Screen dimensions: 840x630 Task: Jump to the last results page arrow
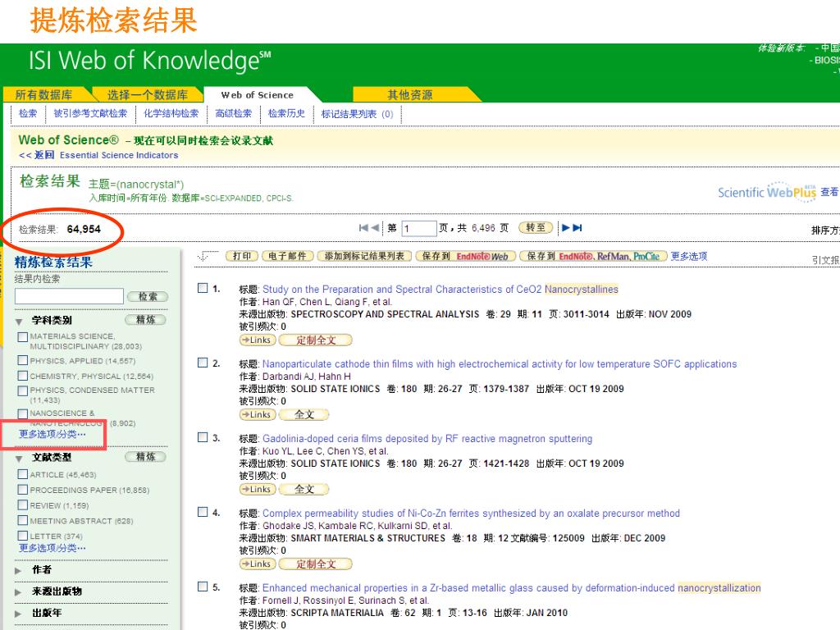(x=577, y=228)
